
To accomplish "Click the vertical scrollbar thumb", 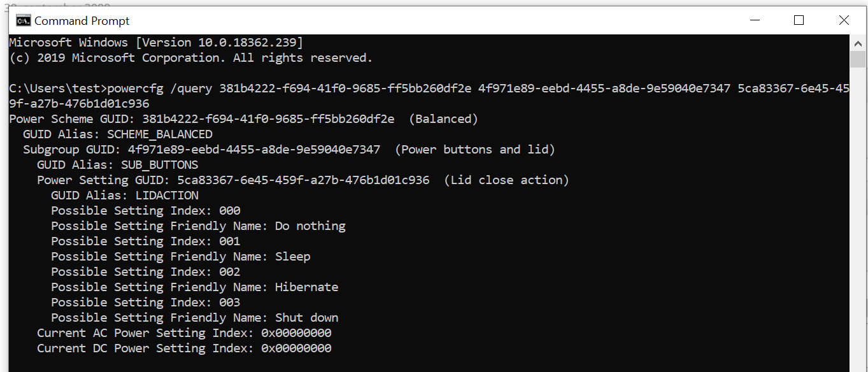I will (x=858, y=59).
